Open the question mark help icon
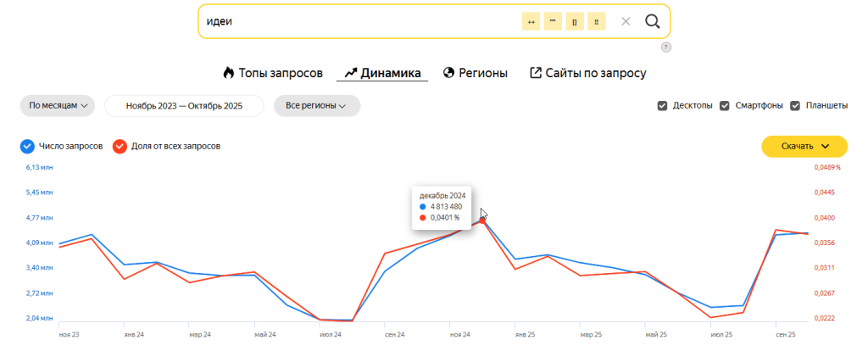Image resolution: width=868 pixels, height=346 pixels. [x=665, y=47]
